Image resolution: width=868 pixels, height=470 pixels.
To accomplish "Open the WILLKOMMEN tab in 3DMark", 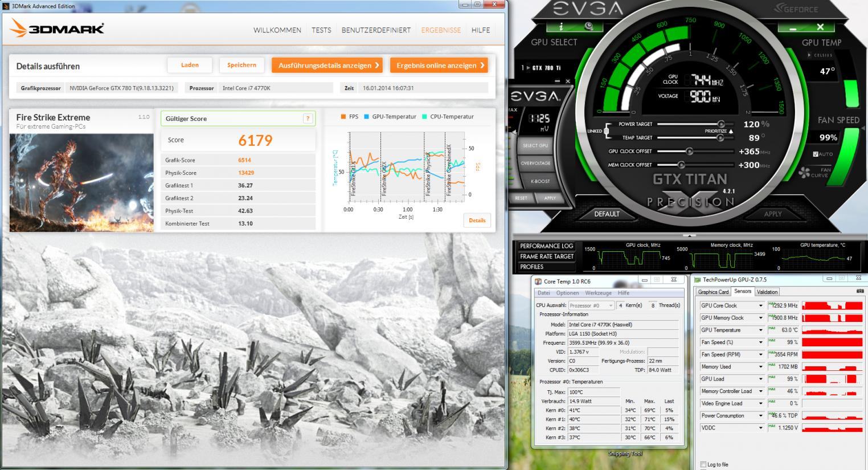I will pyautogui.click(x=277, y=30).
